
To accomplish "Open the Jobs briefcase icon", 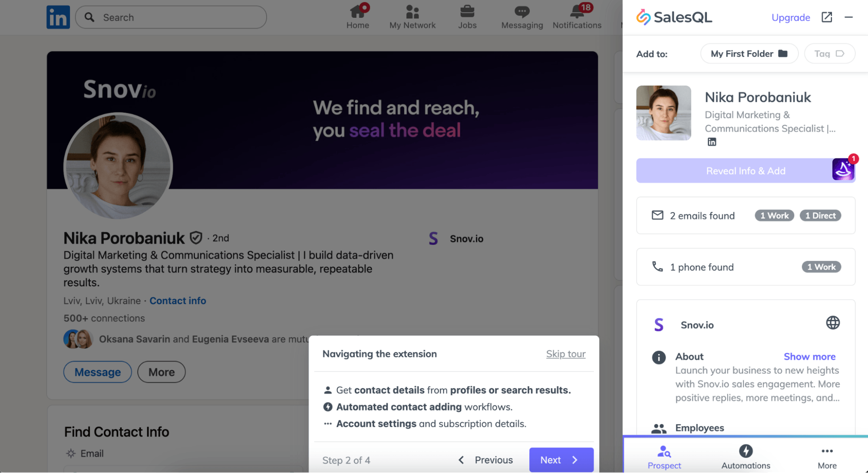I will pyautogui.click(x=467, y=12).
